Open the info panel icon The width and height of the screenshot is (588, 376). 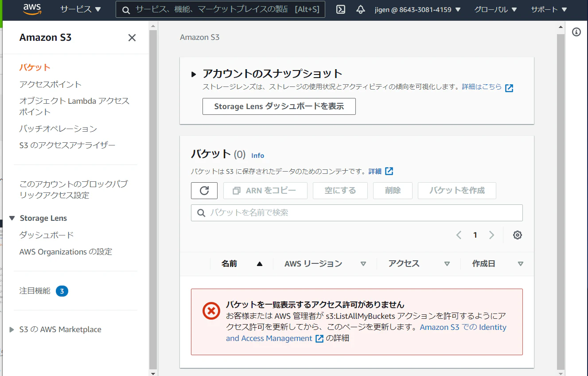pos(576,32)
